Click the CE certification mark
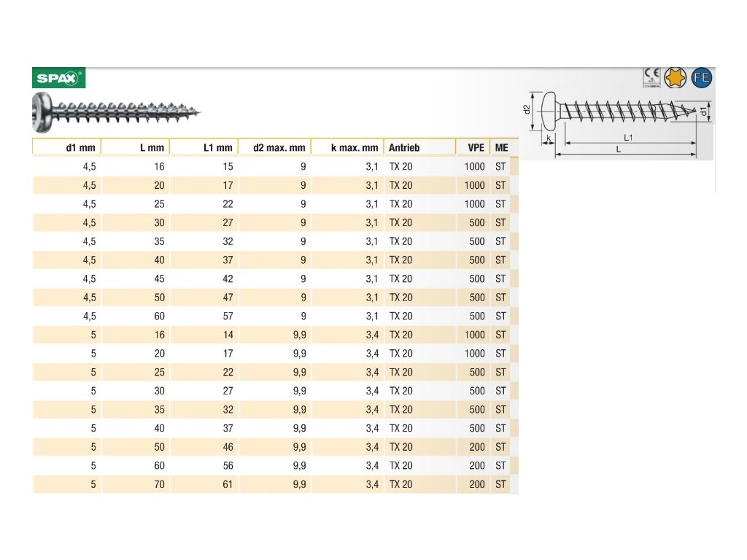 click(x=651, y=77)
